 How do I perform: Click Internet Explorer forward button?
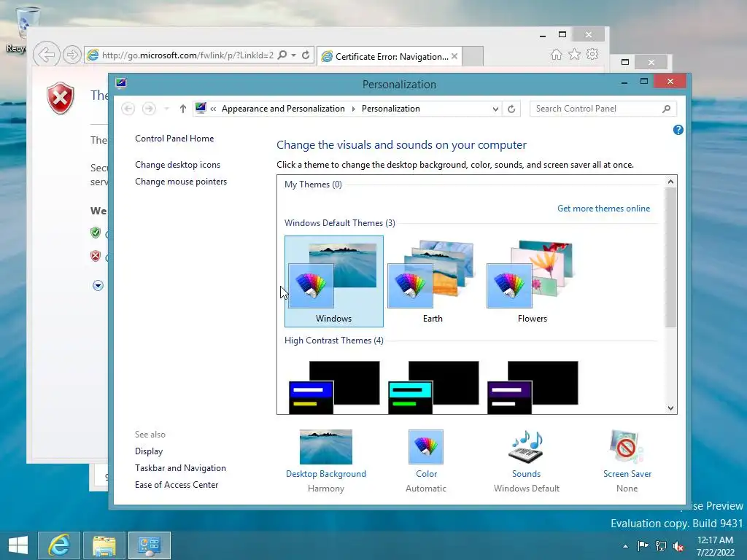(x=72, y=55)
